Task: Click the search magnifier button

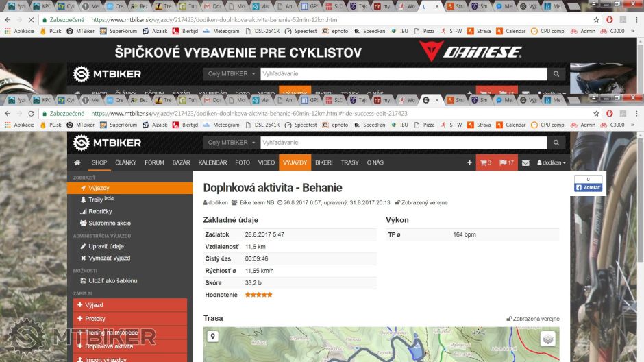Action: tap(556, 143)
